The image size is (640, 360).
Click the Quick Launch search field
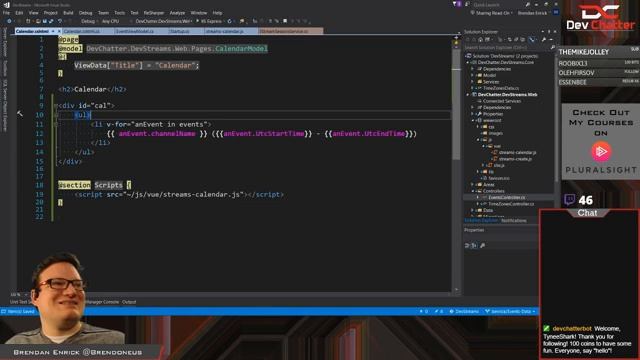point(497,4)
